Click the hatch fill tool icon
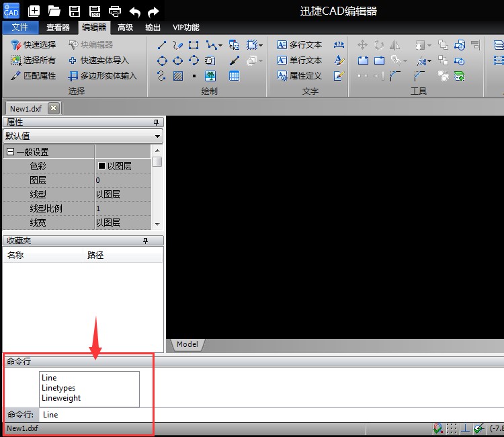 pyautogui.click(x=178, y=76)
